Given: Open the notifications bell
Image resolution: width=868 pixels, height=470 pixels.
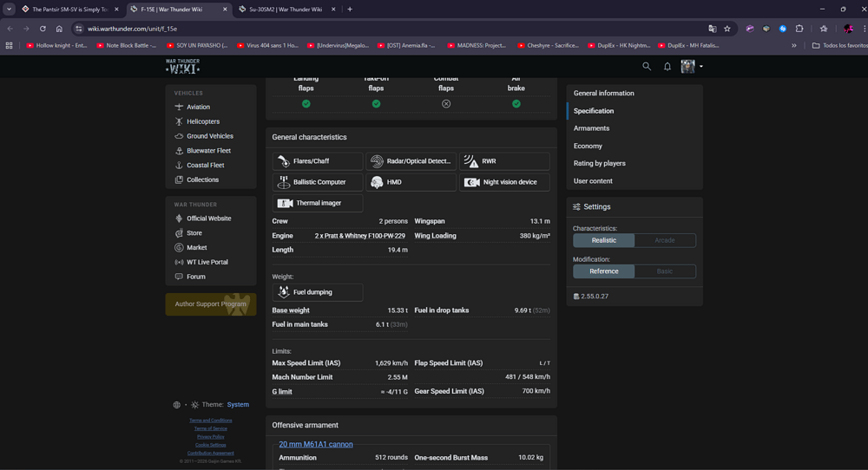Looking at the screenshot, I should point(667,66).
